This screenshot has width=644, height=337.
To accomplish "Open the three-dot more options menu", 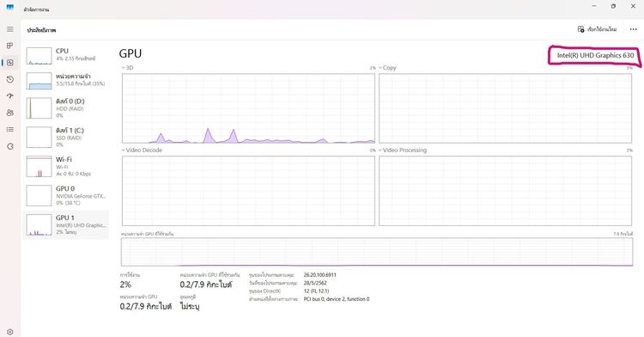I will [633, 29].
